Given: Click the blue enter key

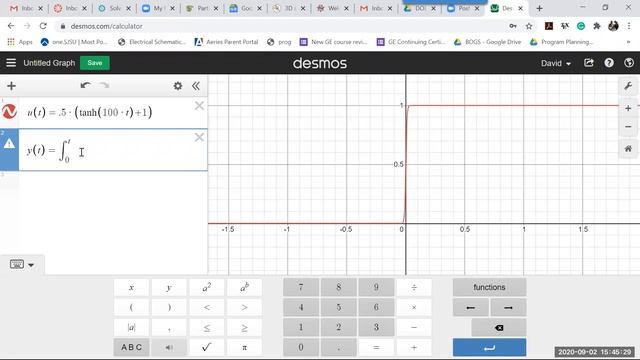Looking at the screenshot, I should (x=489, y=347).
